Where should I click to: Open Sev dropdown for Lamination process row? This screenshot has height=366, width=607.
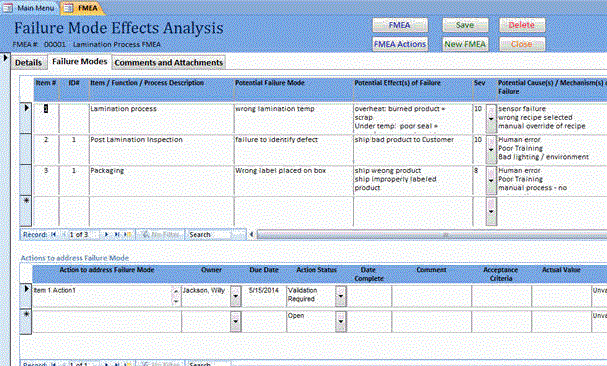[x=491, y=119]
